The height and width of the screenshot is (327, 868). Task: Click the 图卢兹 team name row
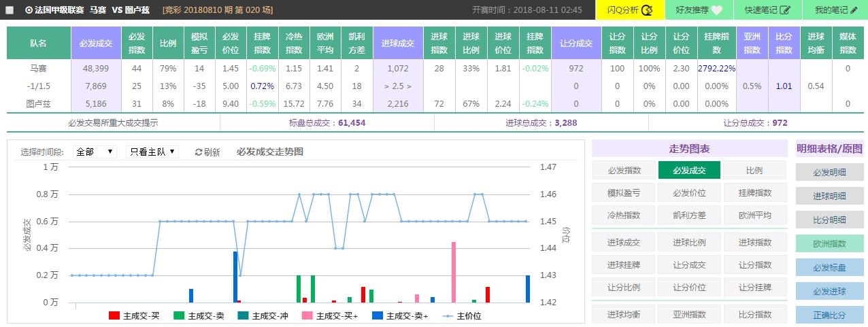point(39,104)
